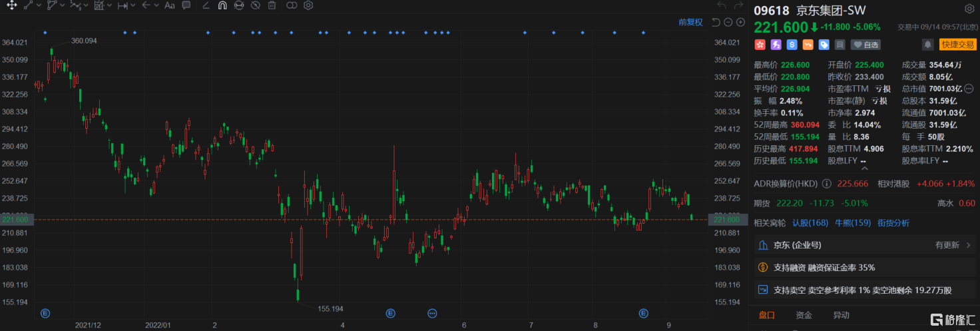The width and height of the screenshot is (980, 331).
Task: Select the crosshair move cursor tool
Action: point(12,5)
